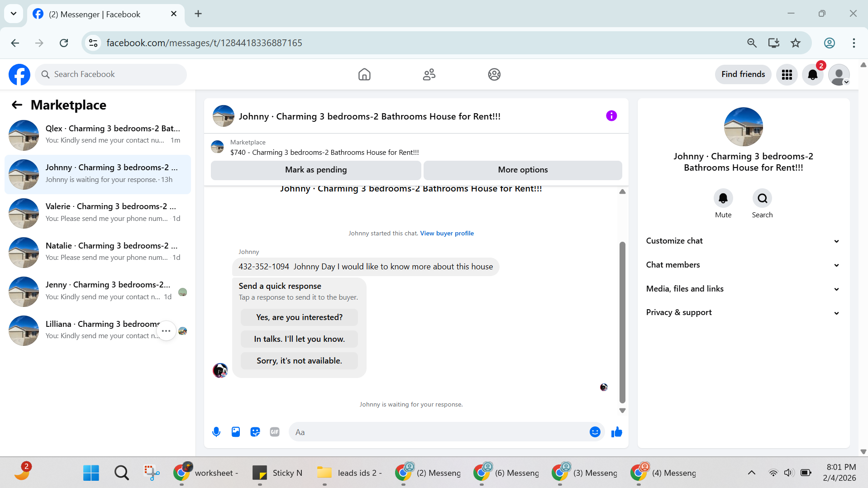868x488 pixels.
Task: Show hidden system tray icons chevron
Action: 752,473
